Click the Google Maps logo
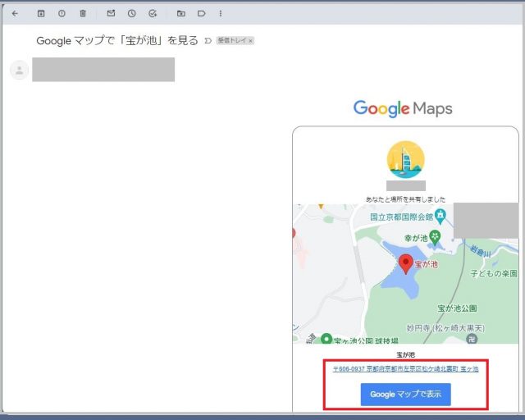Viewport: 525px width, 420px height. 403,108
